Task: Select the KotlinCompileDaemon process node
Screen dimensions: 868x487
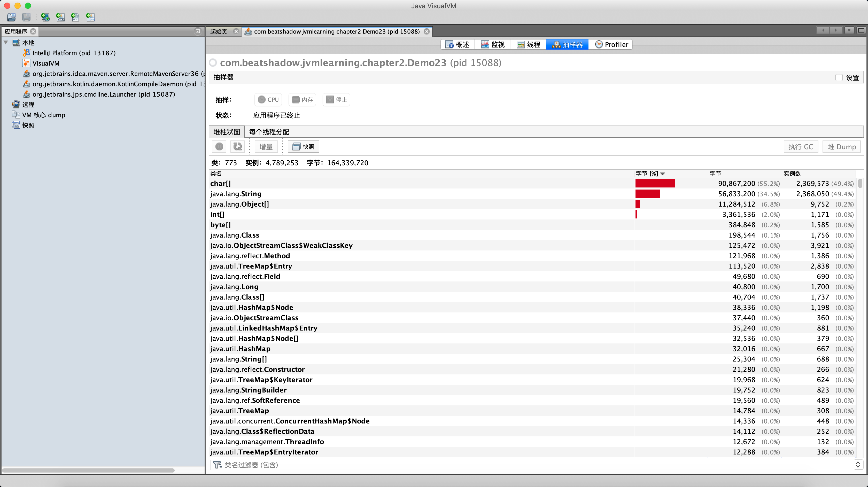Action: (113, 84)
